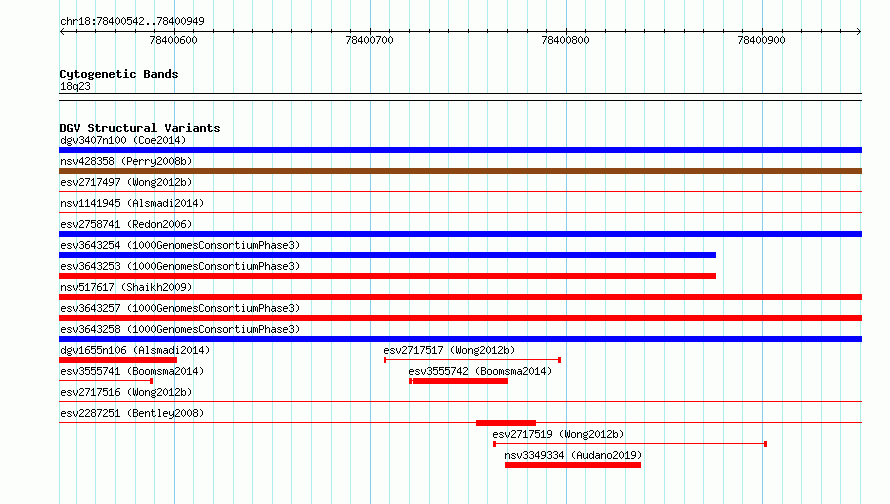
Task: Select the 18q23 cytogenetic band label
Action: tap(75, 86)
